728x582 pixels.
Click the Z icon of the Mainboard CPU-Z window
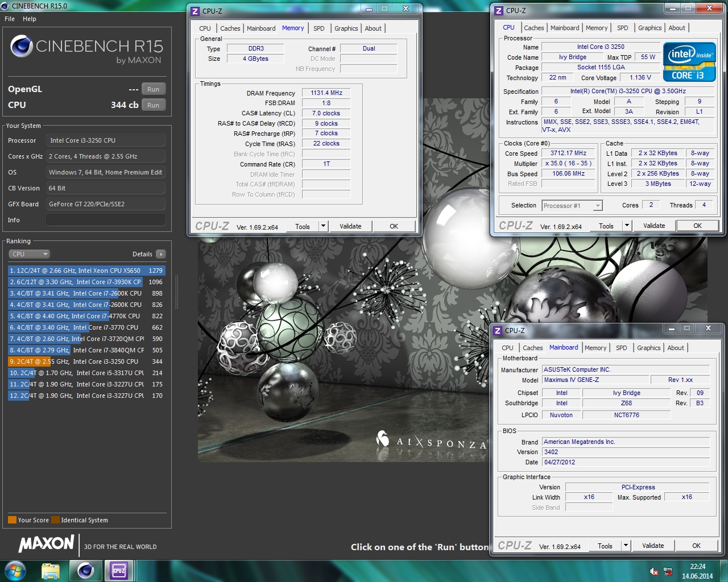(x=498, y=330)
